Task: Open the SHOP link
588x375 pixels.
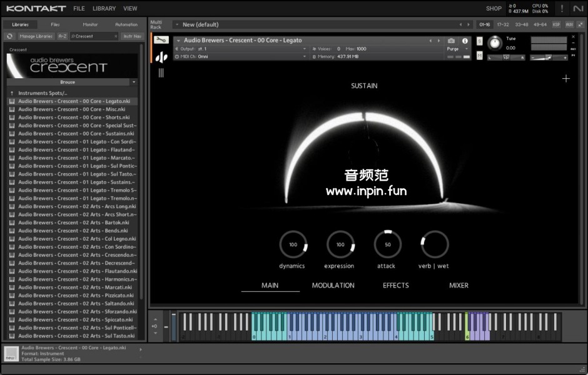Action: tap(494, 9)
